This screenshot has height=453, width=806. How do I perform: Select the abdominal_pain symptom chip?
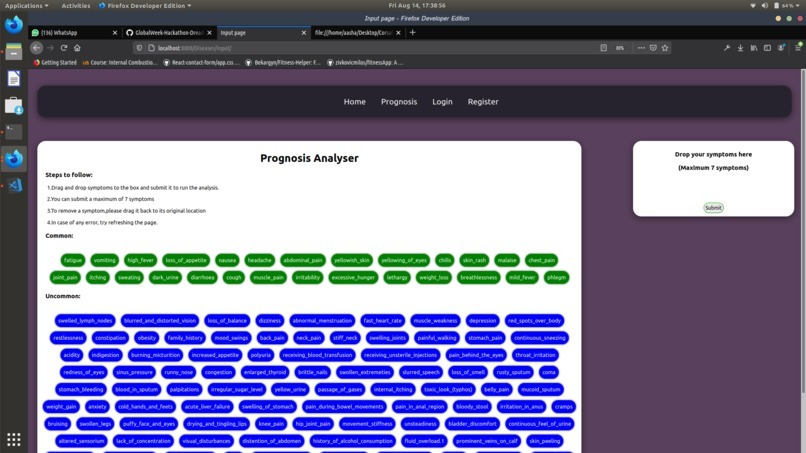(303, 260)
